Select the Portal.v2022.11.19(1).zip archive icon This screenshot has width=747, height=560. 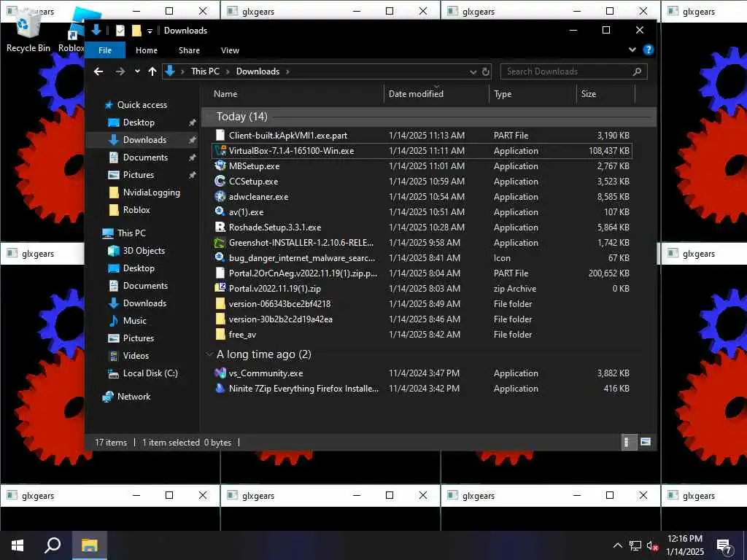point(220,288)
